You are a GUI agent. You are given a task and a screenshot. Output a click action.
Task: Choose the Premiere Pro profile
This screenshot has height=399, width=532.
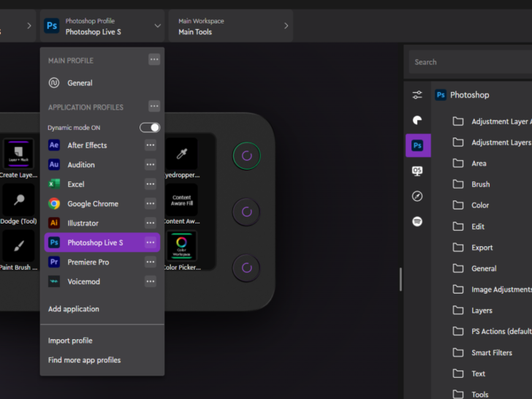tap(102, 262)
